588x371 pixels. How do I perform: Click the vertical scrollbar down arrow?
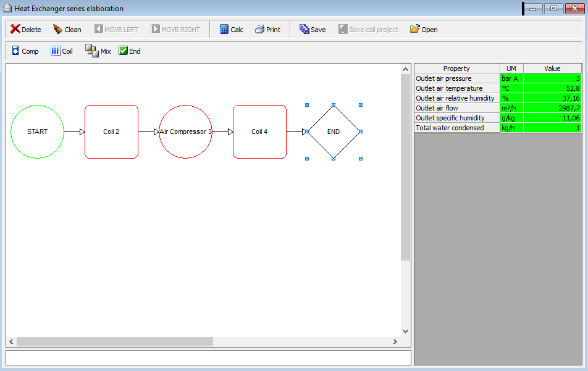pos(405,331)
